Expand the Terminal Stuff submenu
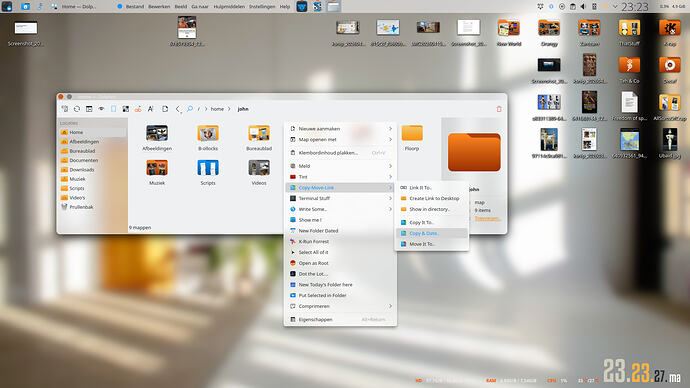The height and width of the screenshot is (388, 690). (340, 198)
